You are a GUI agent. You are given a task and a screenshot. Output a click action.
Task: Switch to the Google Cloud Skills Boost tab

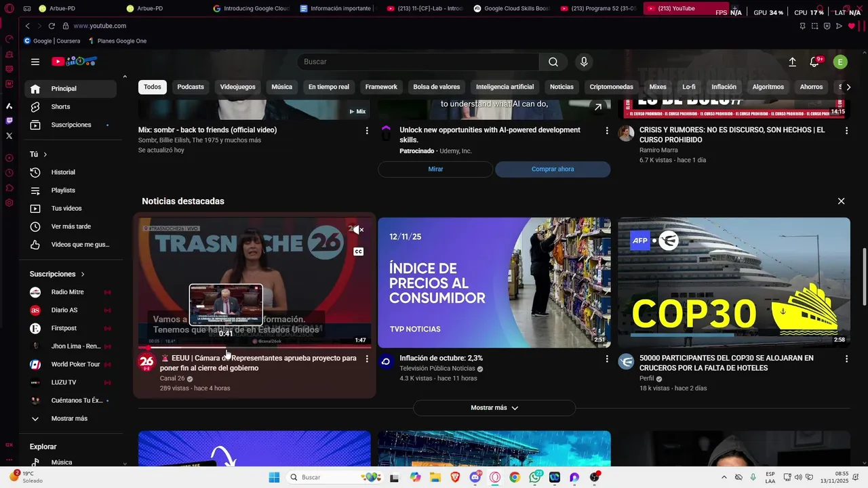(x=511, y=9)
